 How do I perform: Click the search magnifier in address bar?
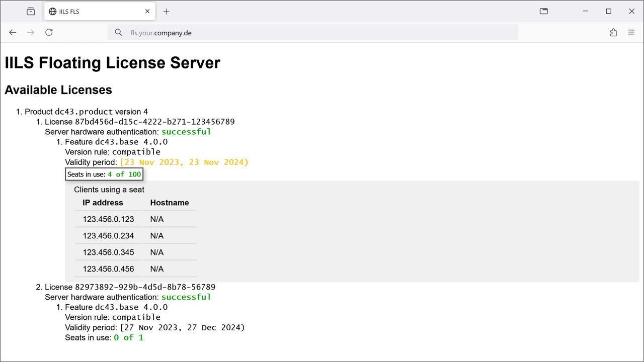pos(118,33)
